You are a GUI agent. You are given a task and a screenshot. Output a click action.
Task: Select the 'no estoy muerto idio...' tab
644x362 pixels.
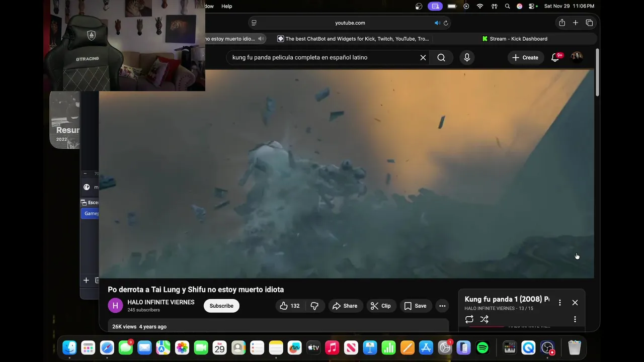pyautogui.click(x=229, y=39)
